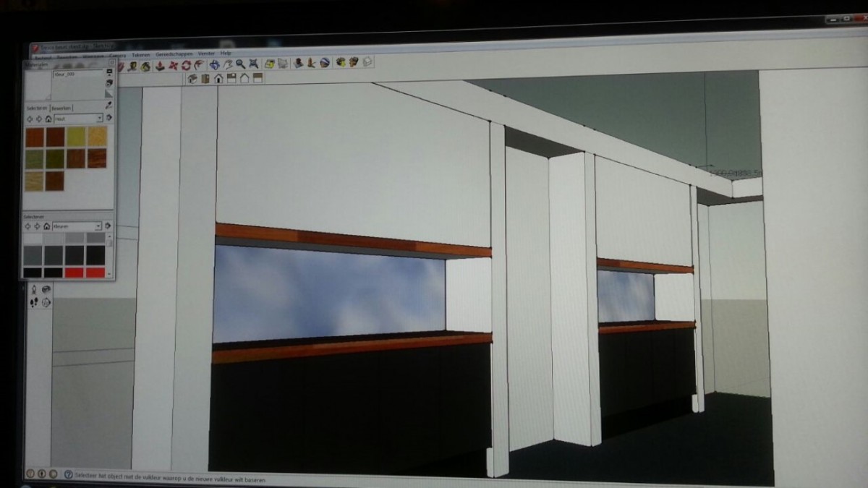Go back in the Hout material pane

pos(30,119)
